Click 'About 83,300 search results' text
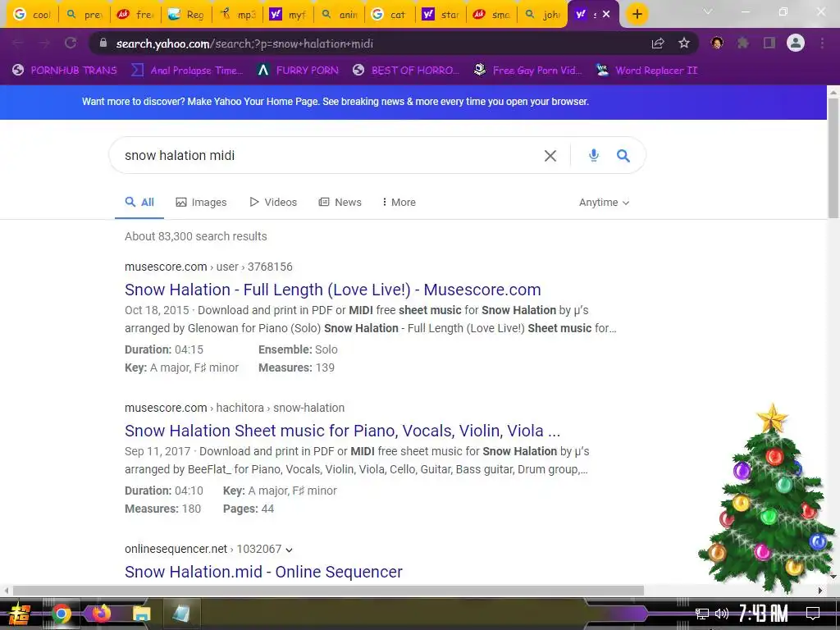Image resolution: width=840 pixels, height=630 pixels. click(195, 236)
